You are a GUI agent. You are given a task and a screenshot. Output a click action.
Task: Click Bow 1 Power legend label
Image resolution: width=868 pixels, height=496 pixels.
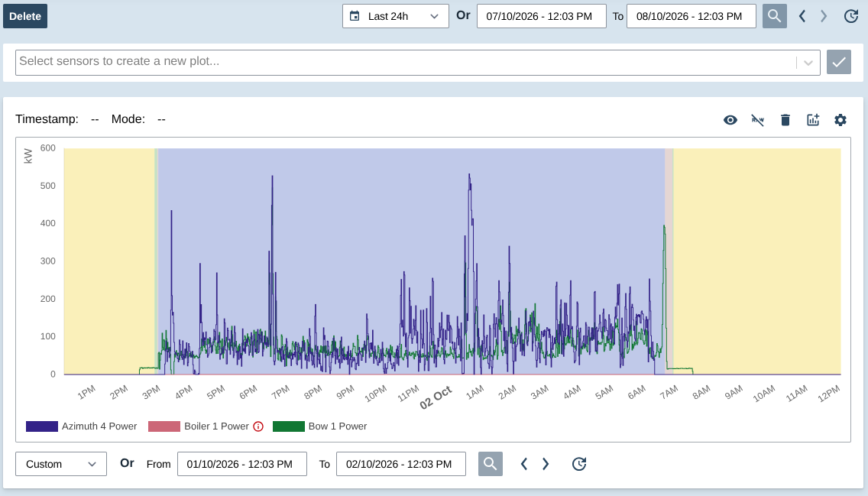(338, 426)
